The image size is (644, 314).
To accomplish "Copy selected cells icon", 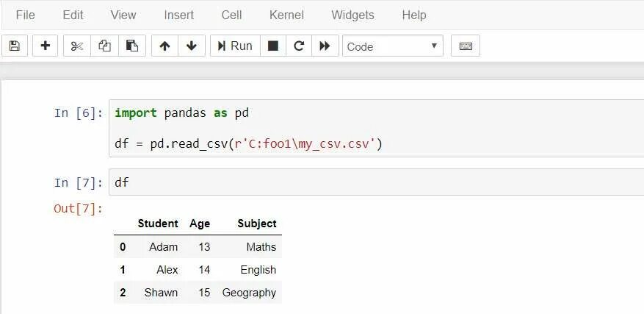I will tap(104, 46).
